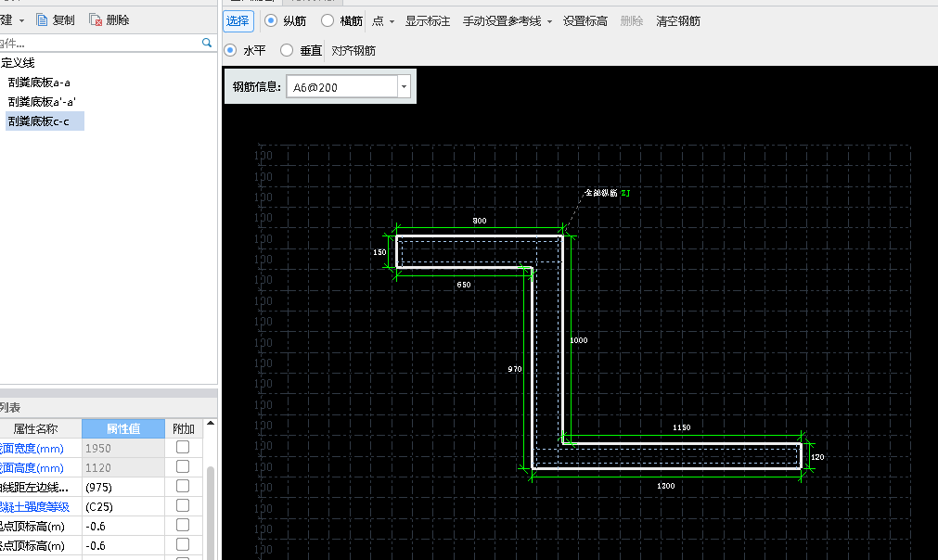Click the 附加 column header

pos(183,428)
